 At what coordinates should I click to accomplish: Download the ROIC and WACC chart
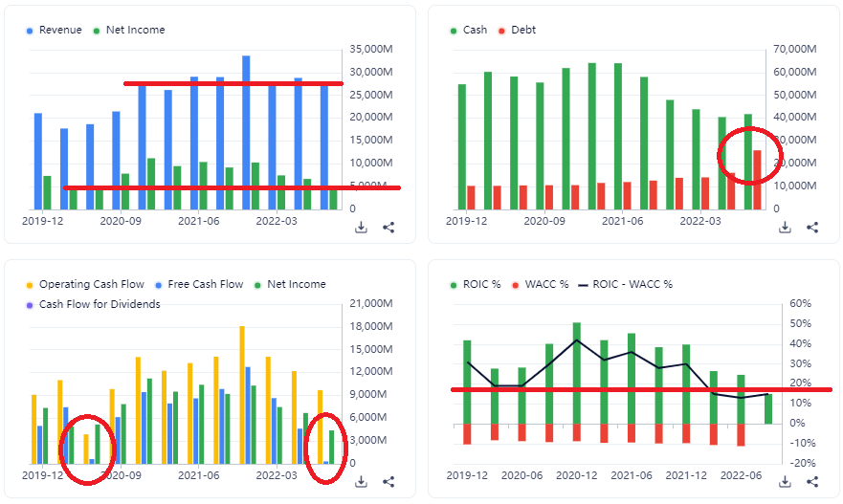[785, 482]
